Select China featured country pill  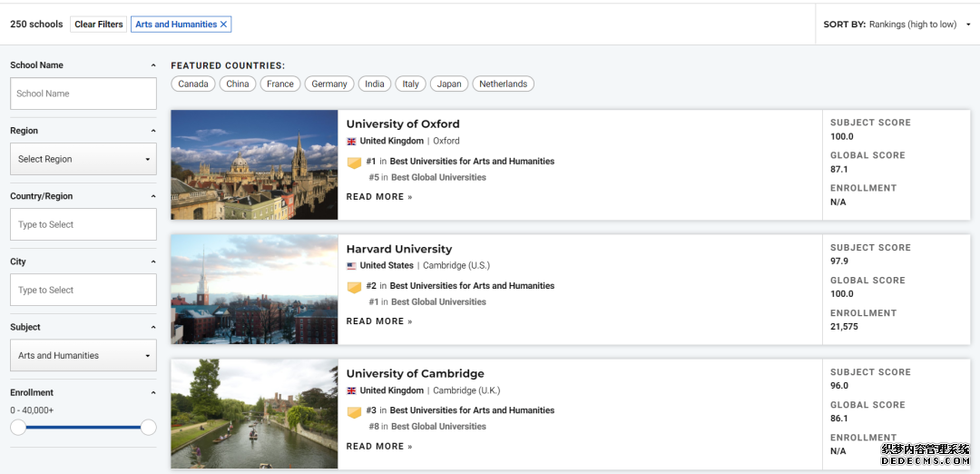click(x=238, y=84)
